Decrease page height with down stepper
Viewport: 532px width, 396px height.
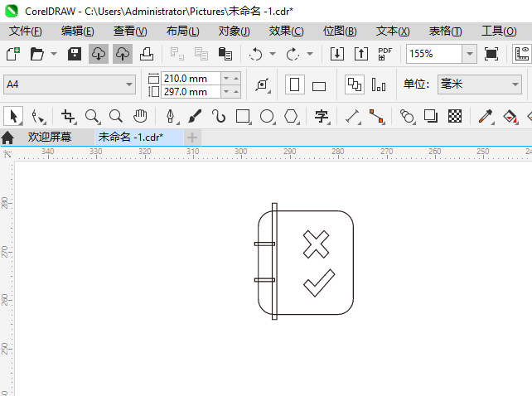(226, 92)
